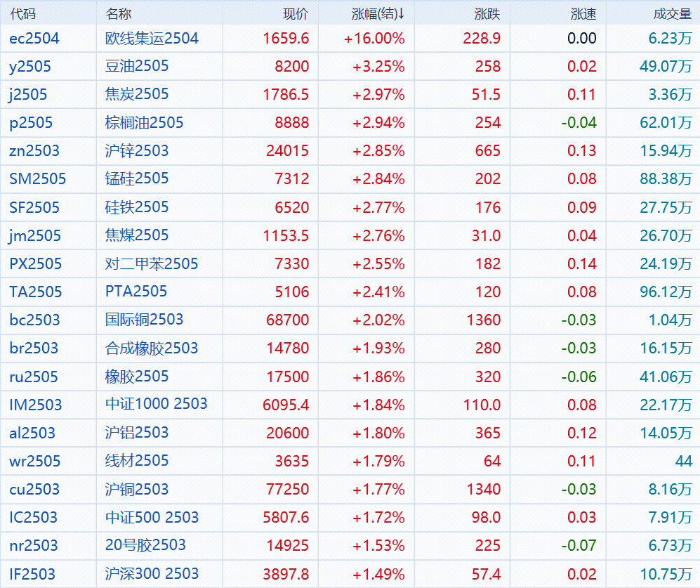
Task: Sort by the 涨跌 column header
Action: [x=487, y=14]
